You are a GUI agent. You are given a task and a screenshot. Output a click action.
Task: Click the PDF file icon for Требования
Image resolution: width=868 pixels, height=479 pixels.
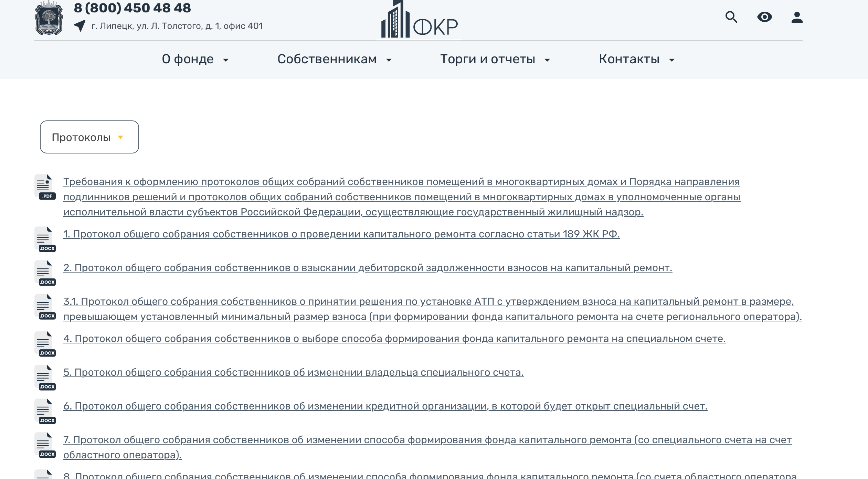click(45, 187)
